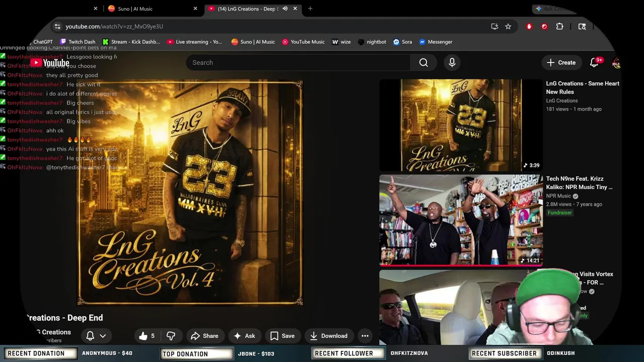The image size is (644, 362).
Task: Open the wize bookmark
Action: 341,42
